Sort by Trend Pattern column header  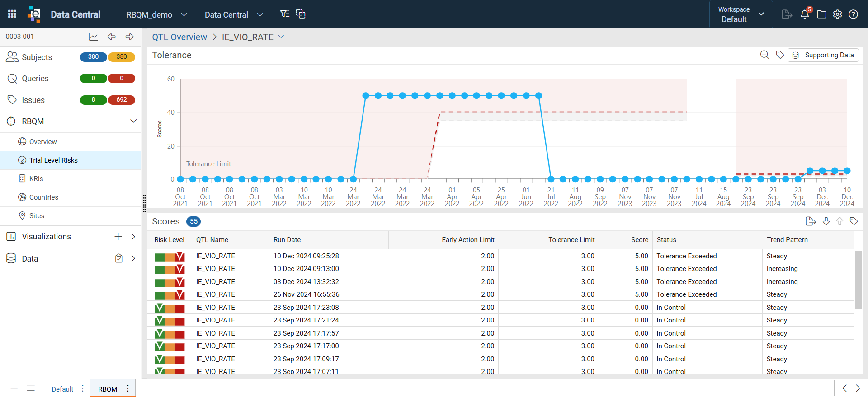tap(787, 240)
